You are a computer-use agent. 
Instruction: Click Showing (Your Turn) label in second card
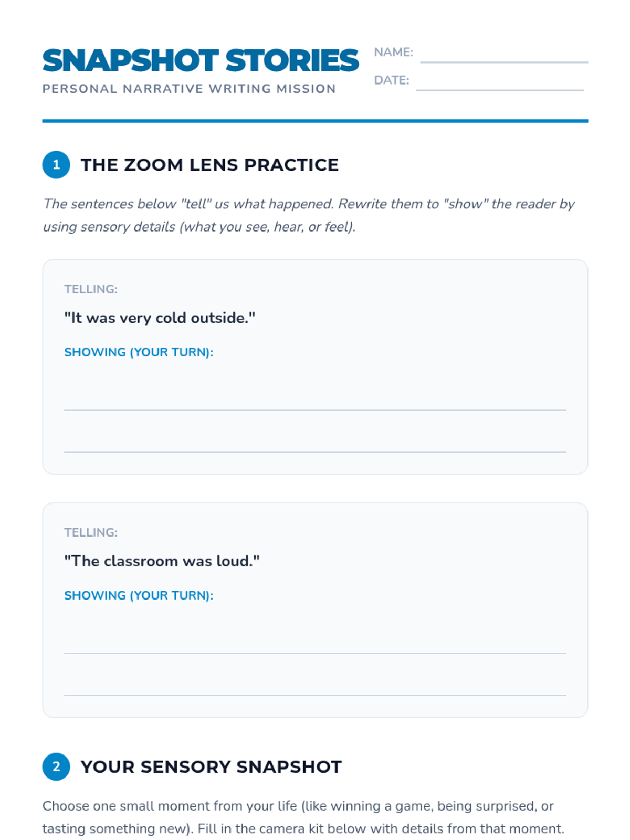139,595
